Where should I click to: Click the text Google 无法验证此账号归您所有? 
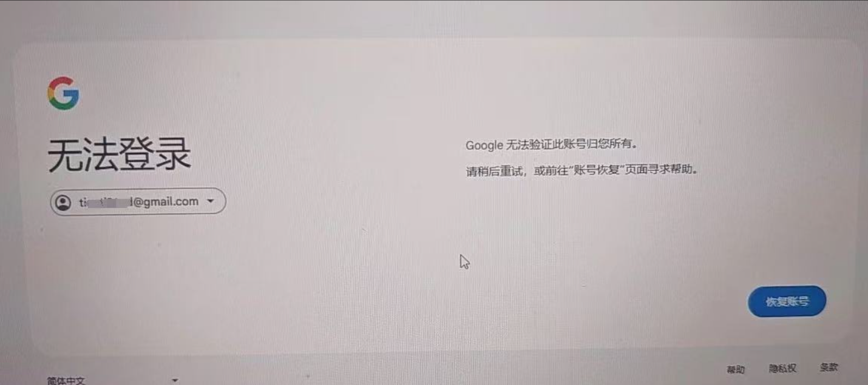tap(554, 145)
